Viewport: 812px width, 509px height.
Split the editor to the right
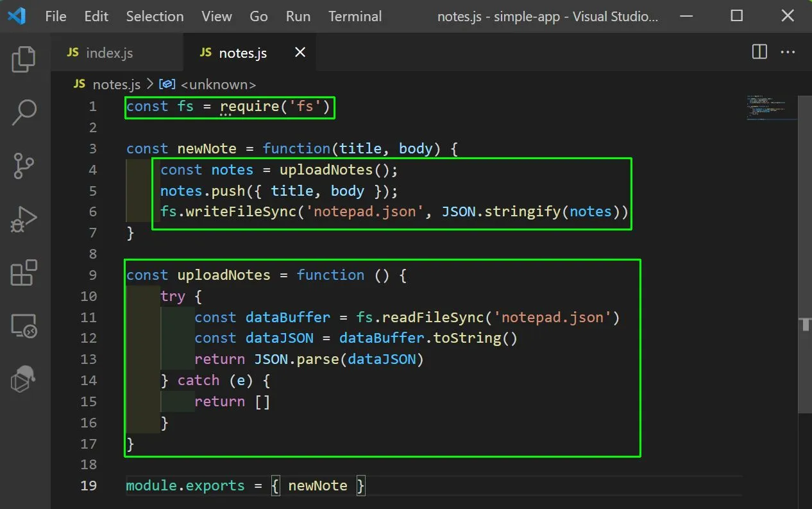point(759,52)
